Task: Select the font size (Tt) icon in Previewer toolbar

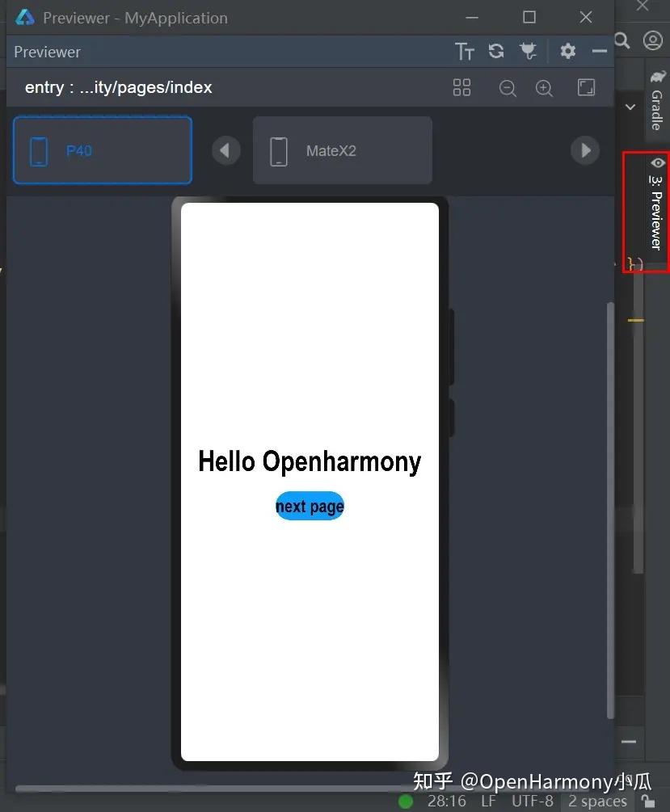Action: pyautogui.click(x=465, y=51)
